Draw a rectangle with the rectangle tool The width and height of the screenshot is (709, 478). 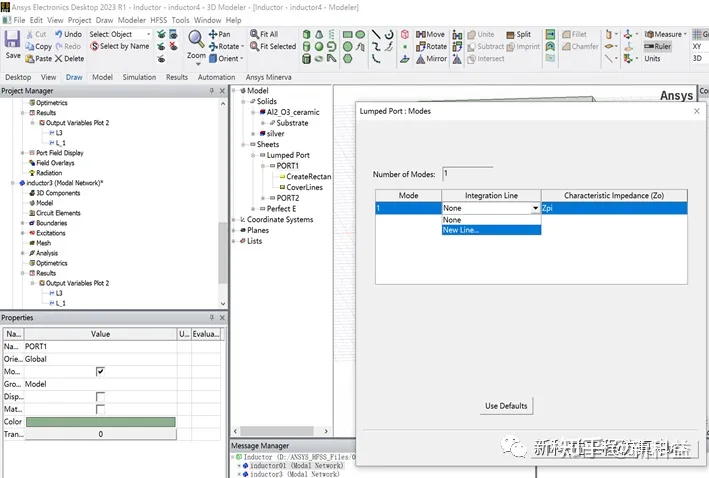[347, 34]
